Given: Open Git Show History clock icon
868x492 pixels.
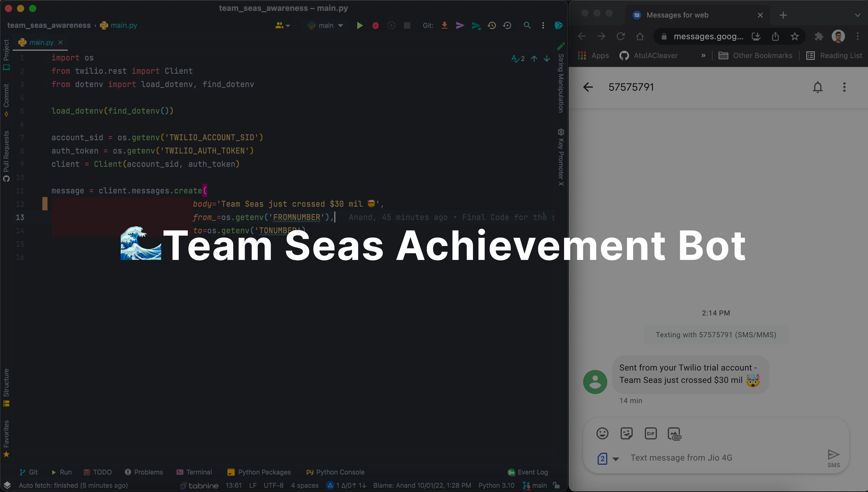Looking at the screenshot, I should pyautogui.click(x=491, y=25).
